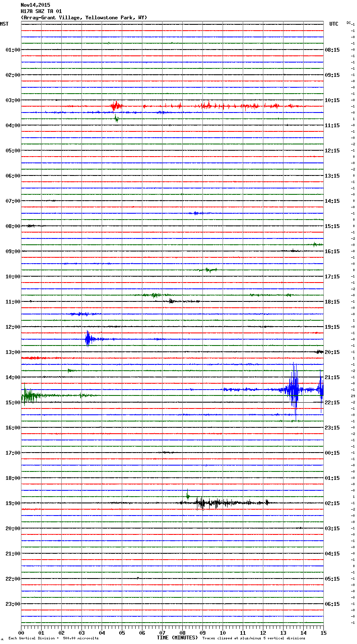The image size is (357, 644).
Task: Click the '03:00' MST hour label
Action: coord(13,100)
